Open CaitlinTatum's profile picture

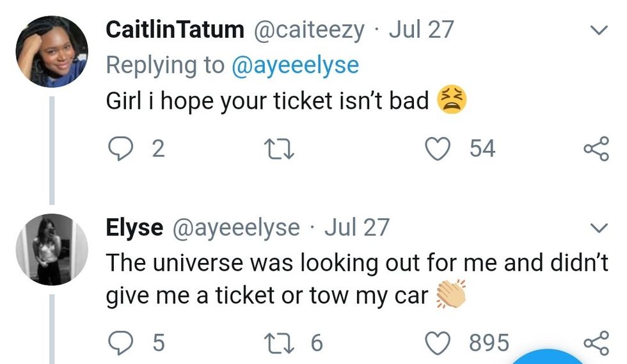(51, 51)
